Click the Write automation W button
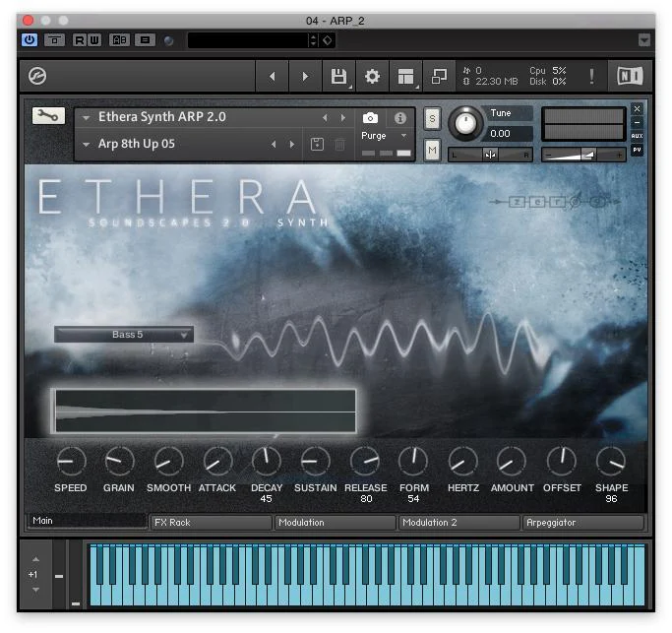Image resolution: width=672 pixels, height=633 pixels. 93,40
